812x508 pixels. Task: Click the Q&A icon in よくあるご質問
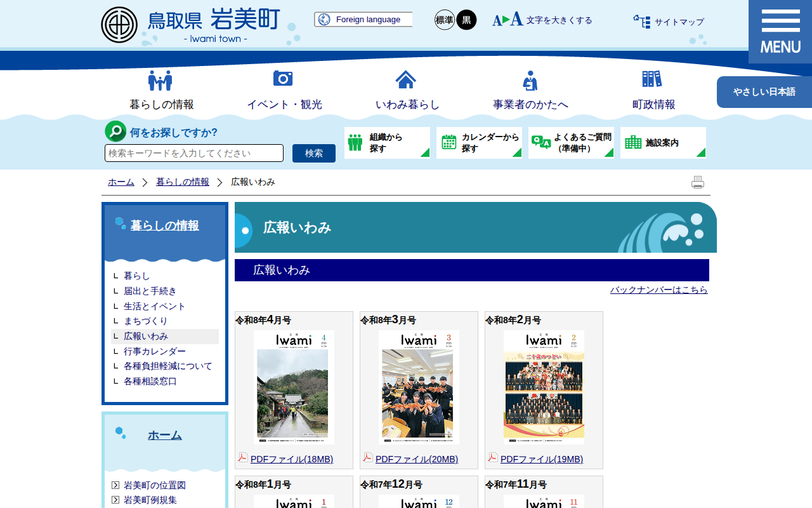[541, 142]
